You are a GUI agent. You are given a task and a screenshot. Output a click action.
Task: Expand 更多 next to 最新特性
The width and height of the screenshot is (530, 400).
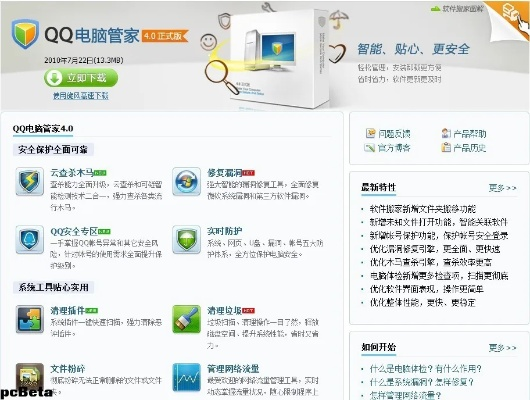pos(503,188)
